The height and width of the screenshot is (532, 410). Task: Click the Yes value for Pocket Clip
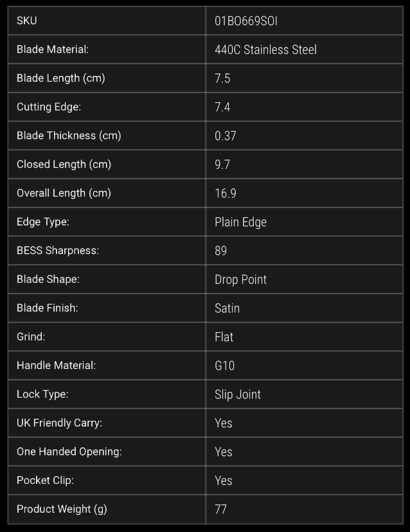click(x=224, y=481)
